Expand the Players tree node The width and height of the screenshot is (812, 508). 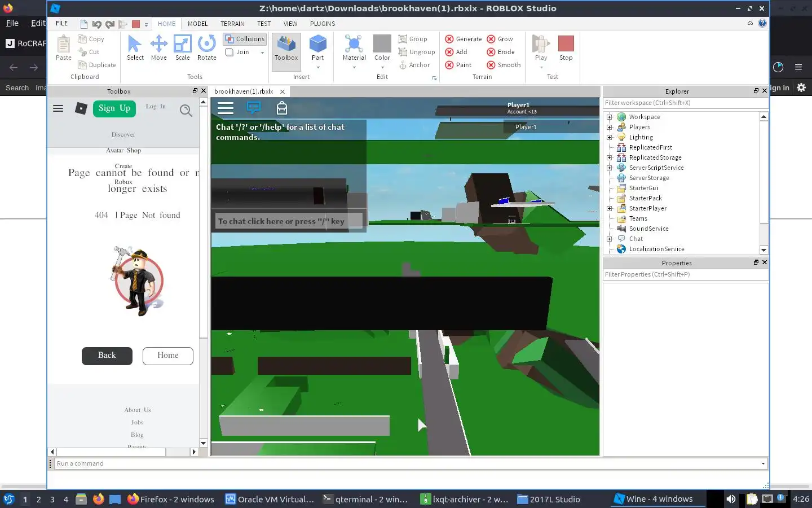(x=609, y=127)
